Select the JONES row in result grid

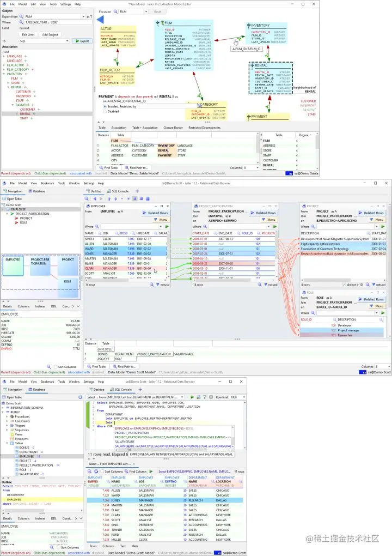165,500
